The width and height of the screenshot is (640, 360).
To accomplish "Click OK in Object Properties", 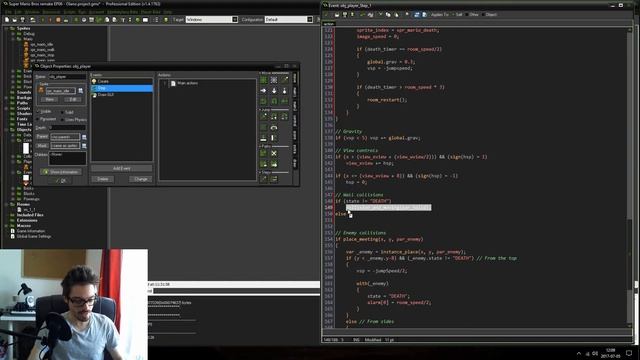I will coord(61,180).
